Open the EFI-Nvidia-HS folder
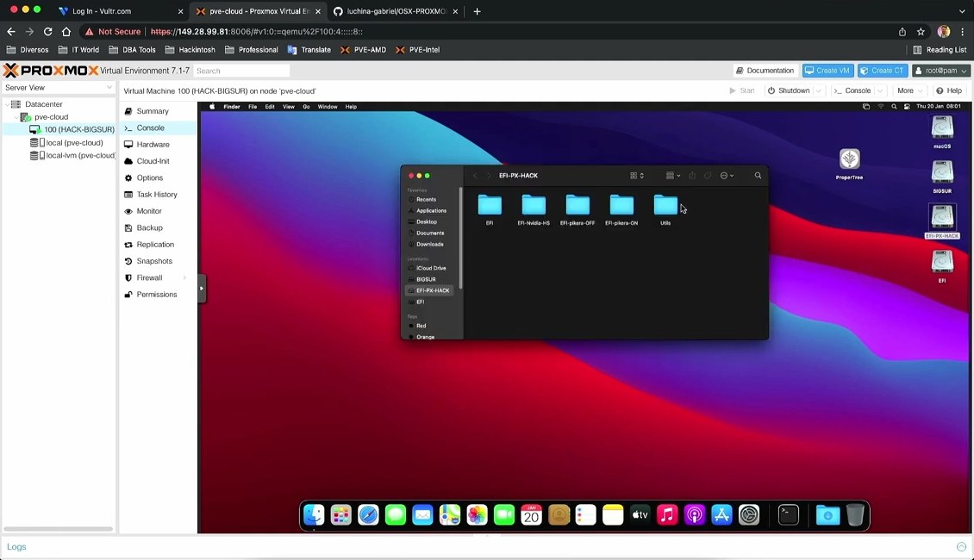Image resolution: width=974 pixels, height=560 pixels. pos(534,207)
